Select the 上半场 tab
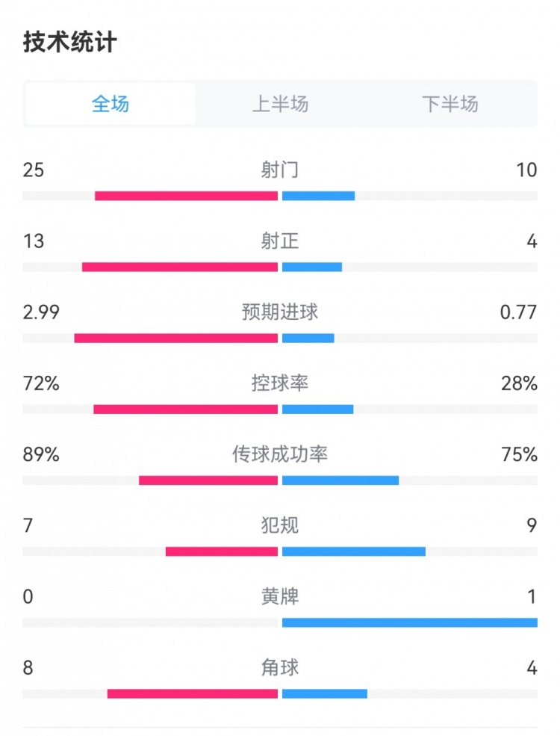 point(280,104)
